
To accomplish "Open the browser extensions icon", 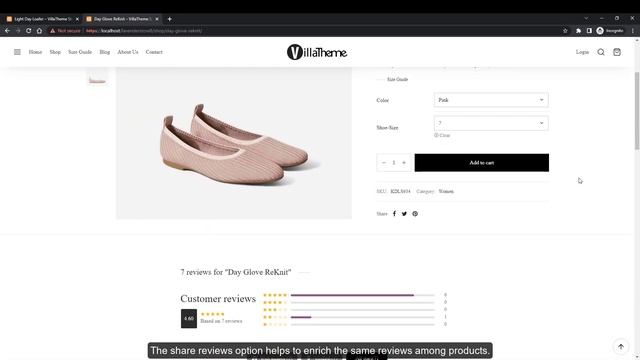I will 578,31.
